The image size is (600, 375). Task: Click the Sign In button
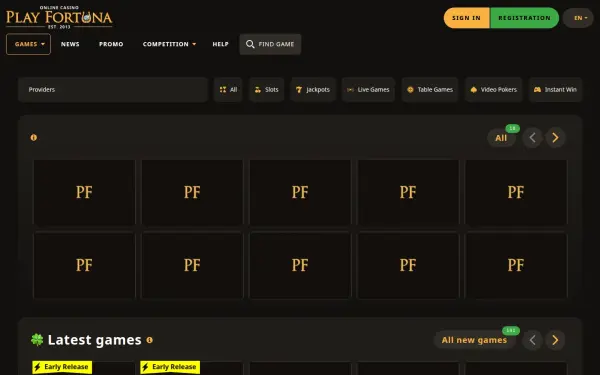(466, 18)
